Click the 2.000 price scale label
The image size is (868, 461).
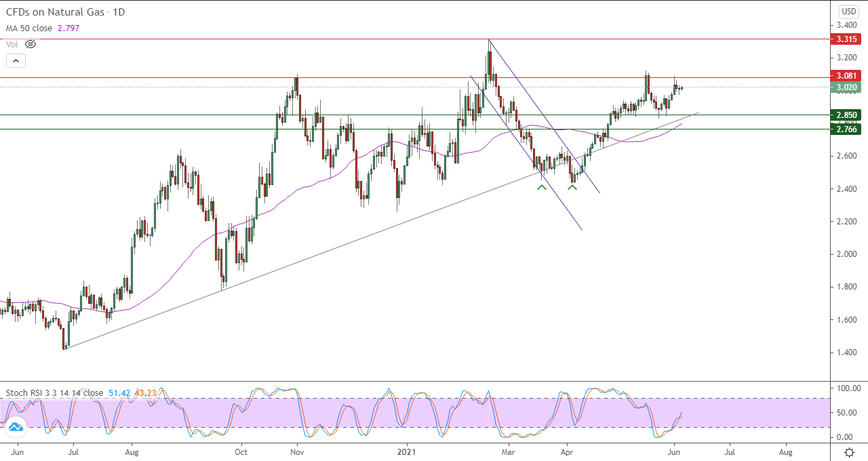(846, 254)
